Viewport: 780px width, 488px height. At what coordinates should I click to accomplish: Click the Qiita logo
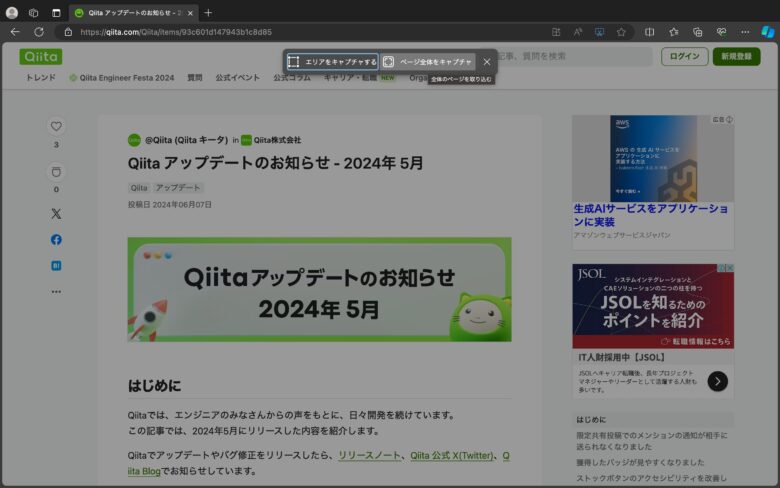41,57
